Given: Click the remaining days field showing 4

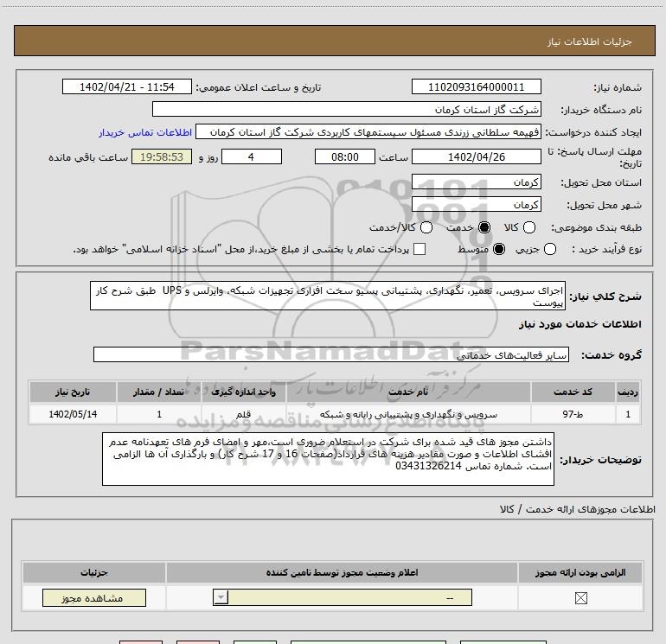Looking at the screenshot, I should click(x=252, y=157).
